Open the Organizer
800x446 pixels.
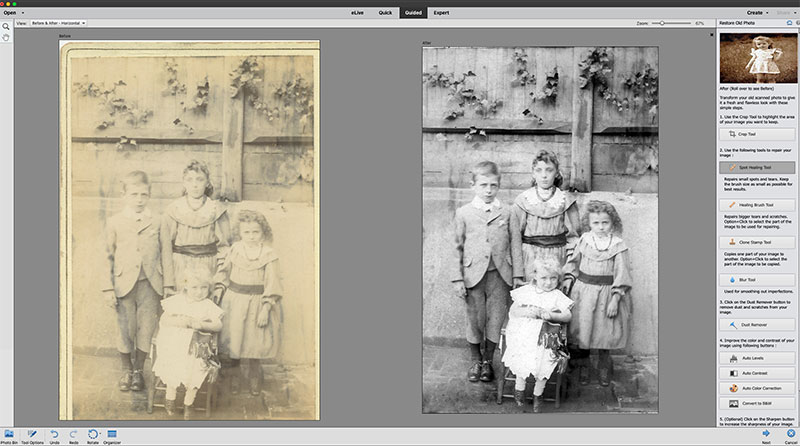pyautogui.click(x=112, y=437)
